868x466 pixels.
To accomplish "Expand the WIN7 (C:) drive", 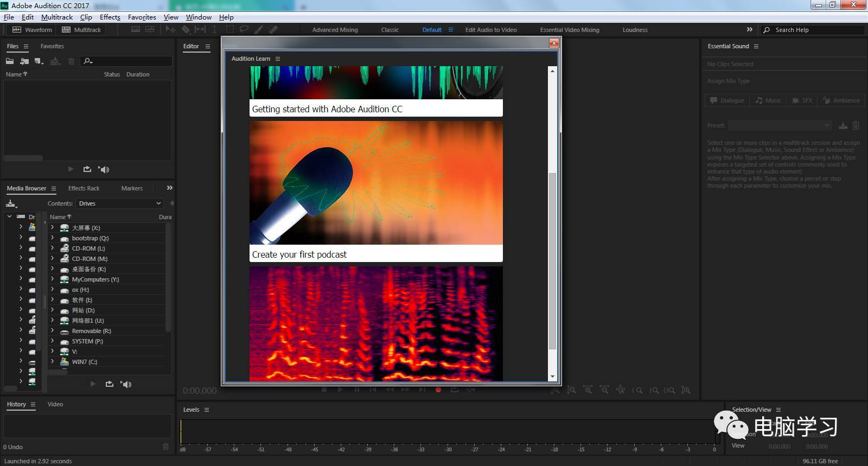I will pos(53,361).
